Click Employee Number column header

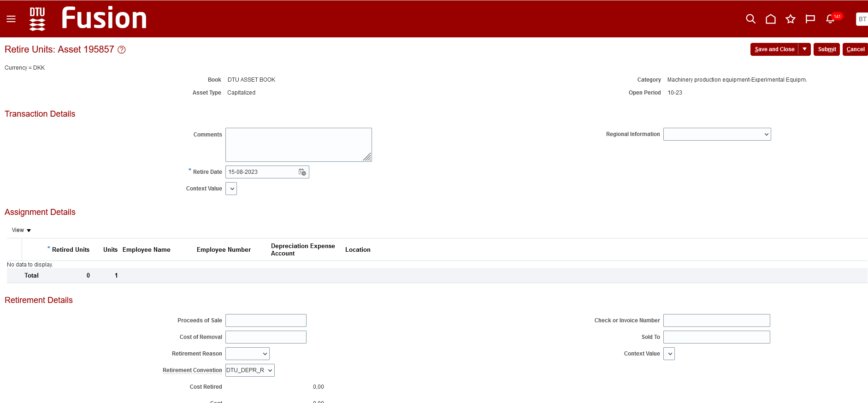(x=224, y=249)
